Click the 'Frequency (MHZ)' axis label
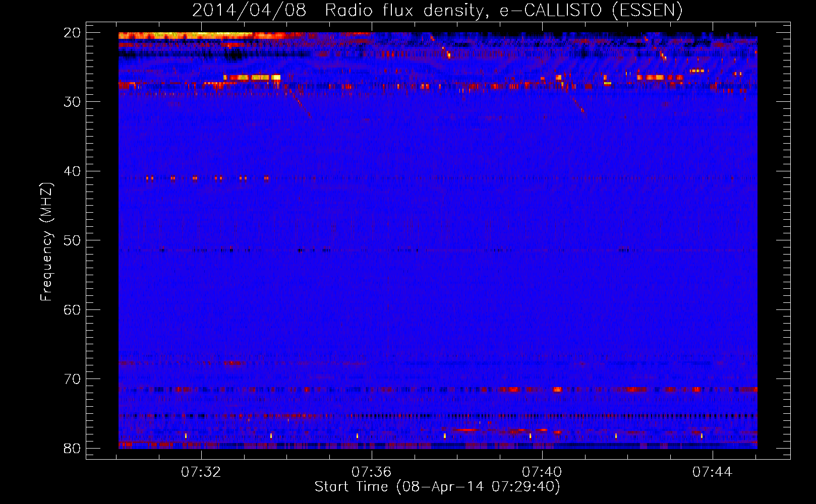816x504 pixels. (x=46, y=242)
